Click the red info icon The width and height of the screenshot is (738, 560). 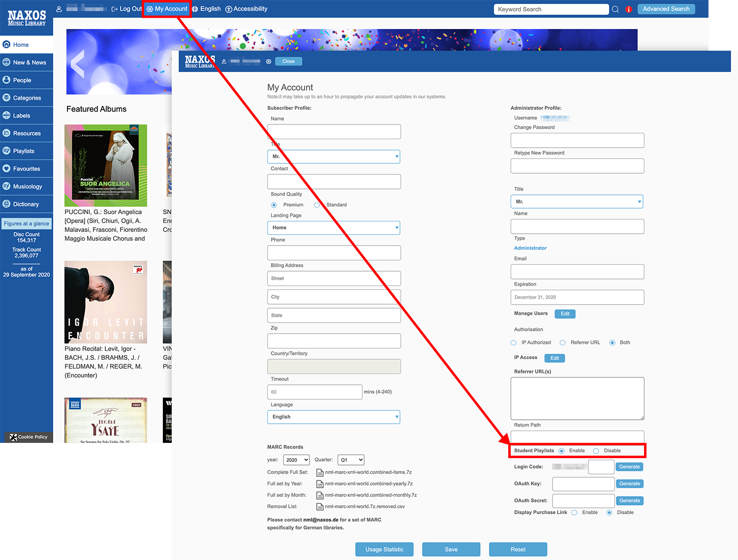tap(628, 9)
